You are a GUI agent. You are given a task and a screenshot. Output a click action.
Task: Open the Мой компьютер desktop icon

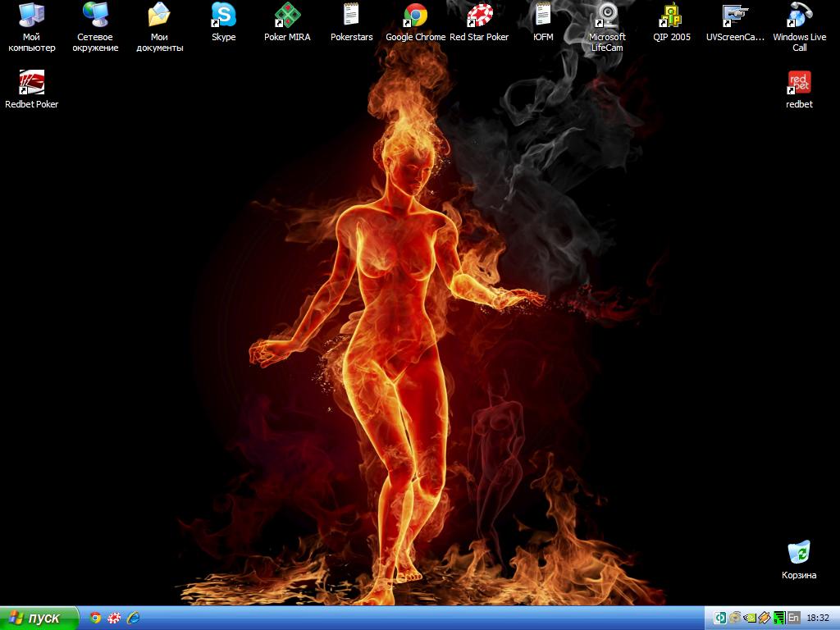[x=31, y=16]
